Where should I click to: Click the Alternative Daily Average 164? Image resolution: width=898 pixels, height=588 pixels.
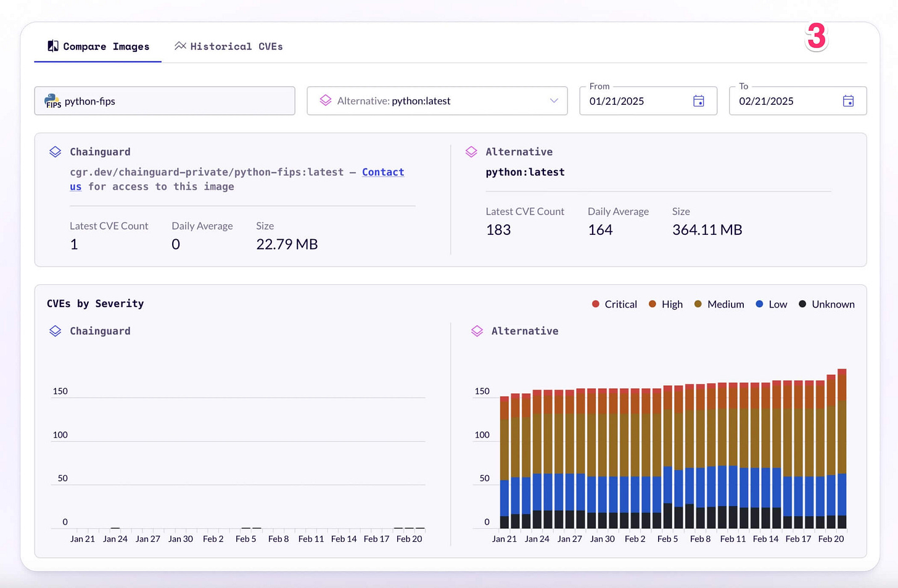tap(600, 230)
